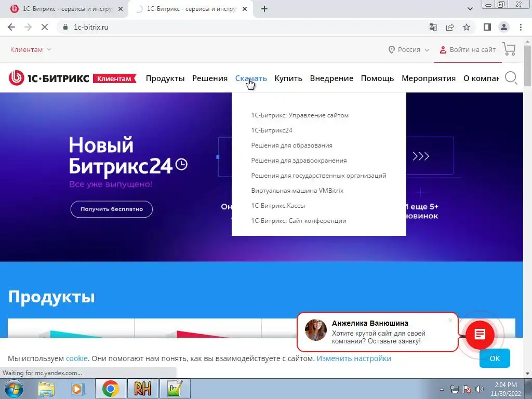Go back using the browser back arrow

pyautogui.click(x=11, y=27)
